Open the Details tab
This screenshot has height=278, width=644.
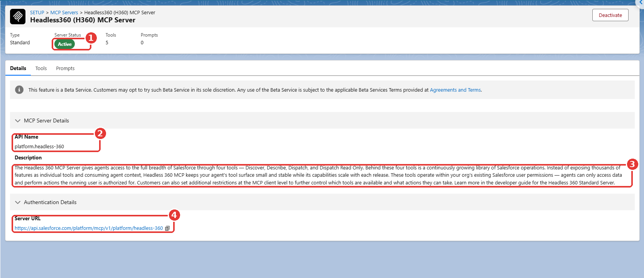point(18,68)
